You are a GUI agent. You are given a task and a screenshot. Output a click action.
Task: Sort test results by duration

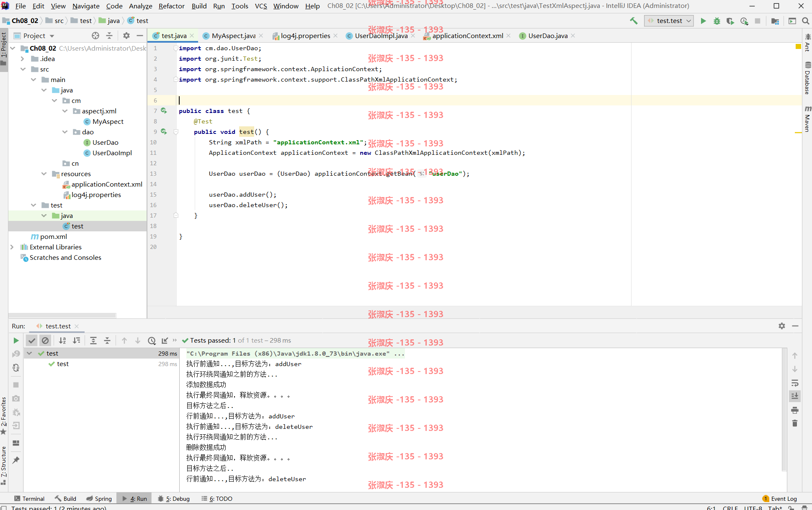[77, 341]
